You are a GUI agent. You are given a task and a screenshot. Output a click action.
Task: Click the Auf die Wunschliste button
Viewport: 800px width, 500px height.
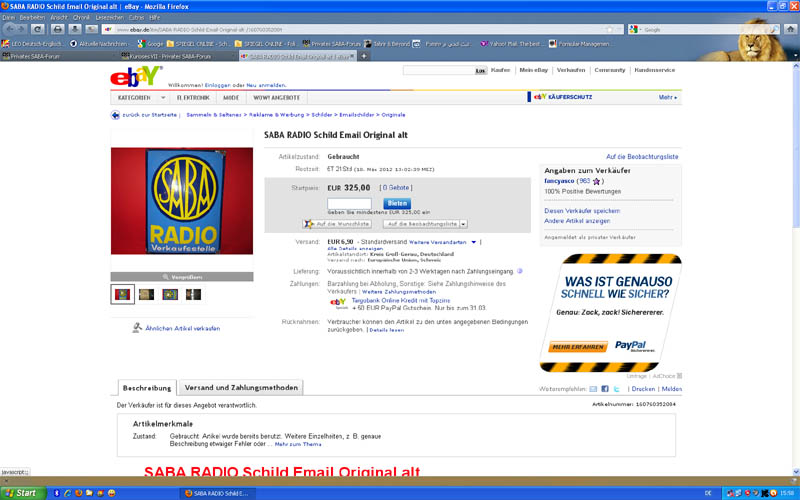tap(337, 224)
